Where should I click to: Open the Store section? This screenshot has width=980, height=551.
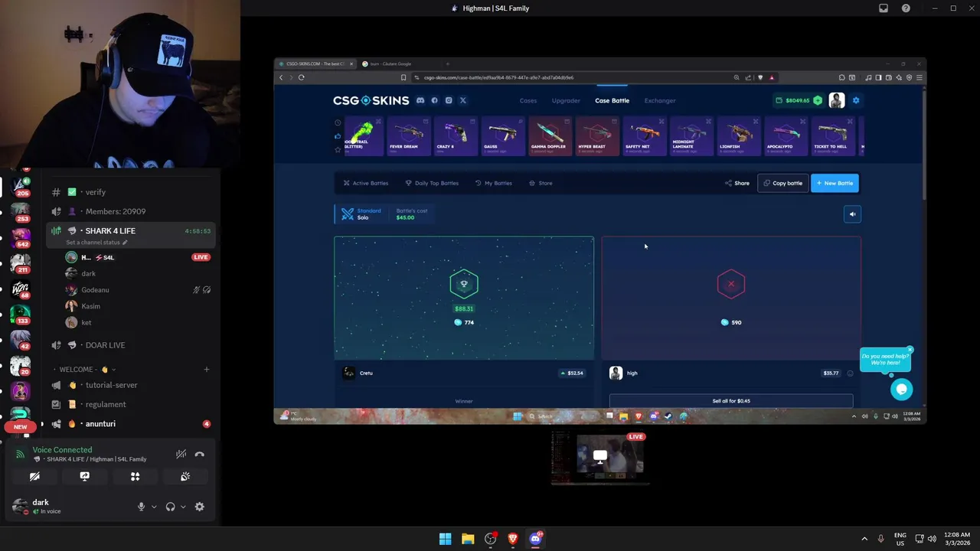pyautogui.click(x=541, y=183)
